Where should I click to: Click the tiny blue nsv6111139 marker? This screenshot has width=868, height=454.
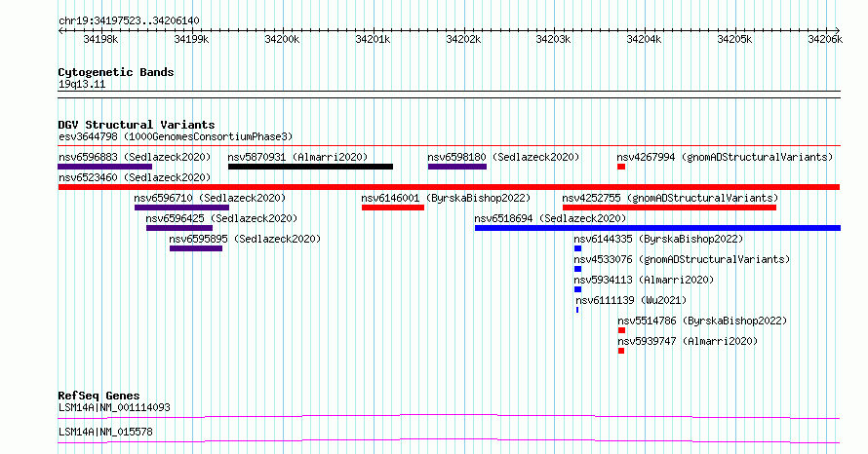click(577, 310)
